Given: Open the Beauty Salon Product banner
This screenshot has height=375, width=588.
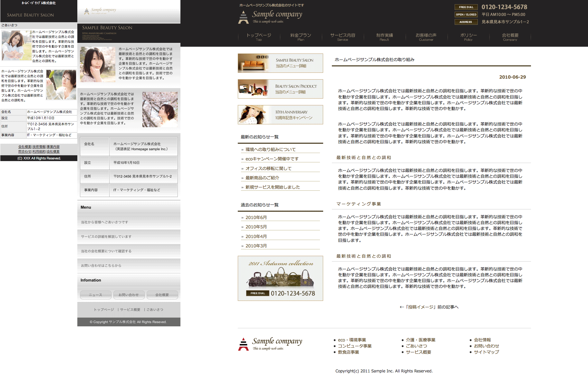Looking at the screenshot, I should [x=280, y=89].
